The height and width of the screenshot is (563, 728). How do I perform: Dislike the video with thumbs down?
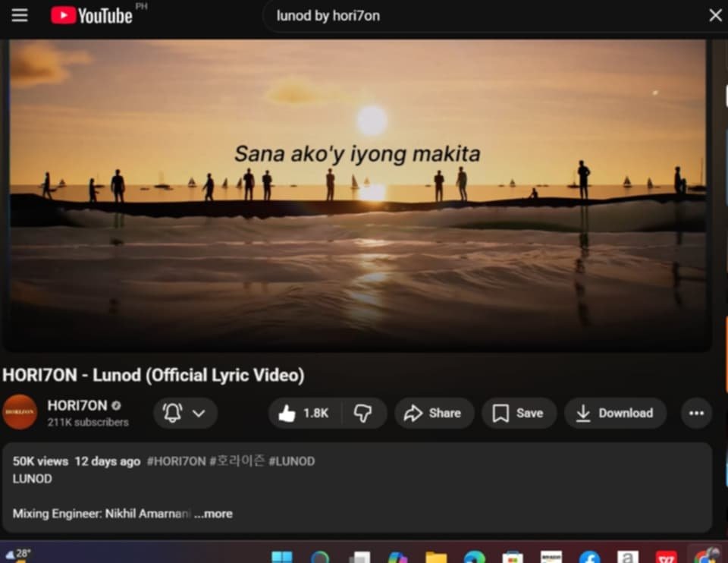tap(362, 413)
